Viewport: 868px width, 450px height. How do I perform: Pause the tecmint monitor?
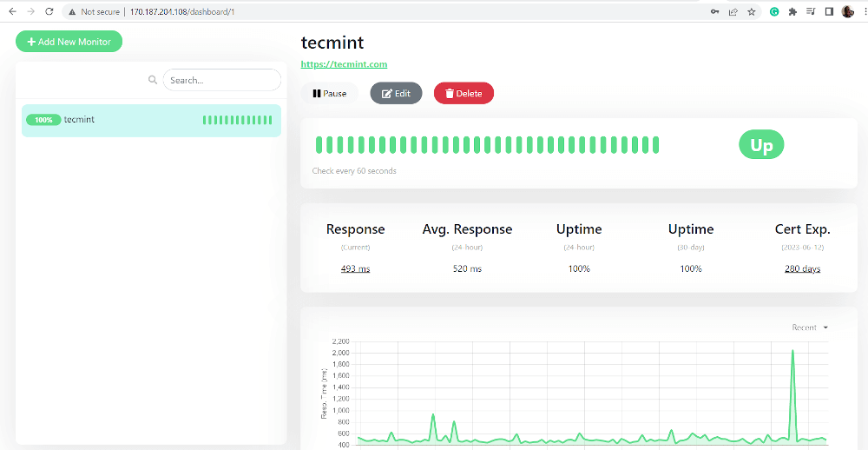coord(329,93)
